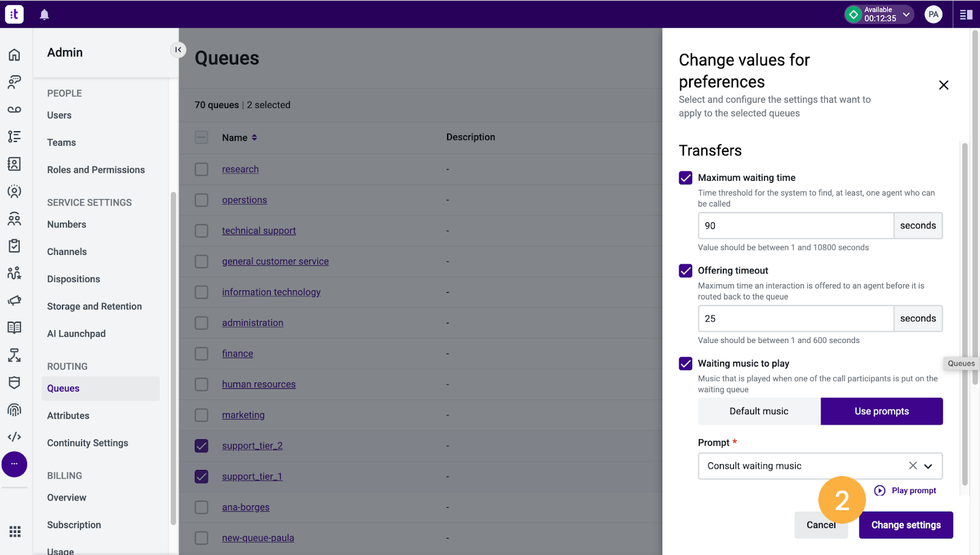Screen dimensions: 980x555
Task: Open the megaphone campaigns icon
Action: coord(14,300)
